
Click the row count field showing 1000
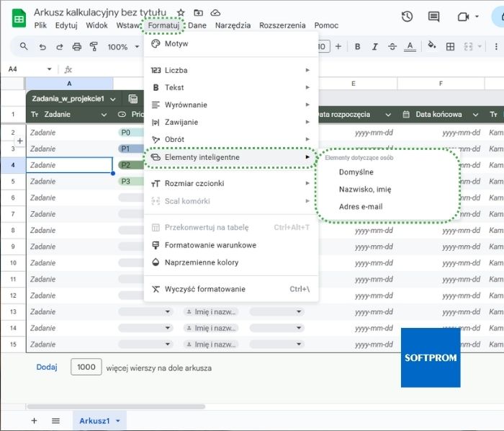pos(86,367)
